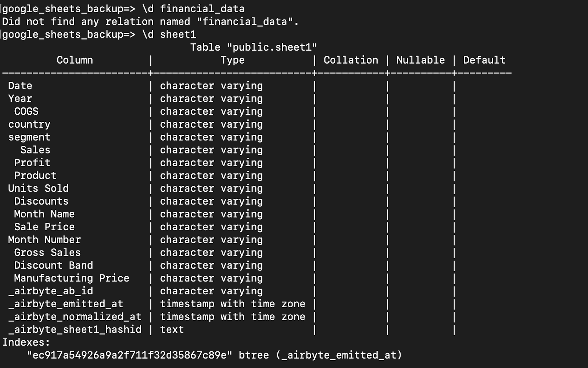Click the text type of the hashid row
588x368 pixels.
click(x=172, y=330)
